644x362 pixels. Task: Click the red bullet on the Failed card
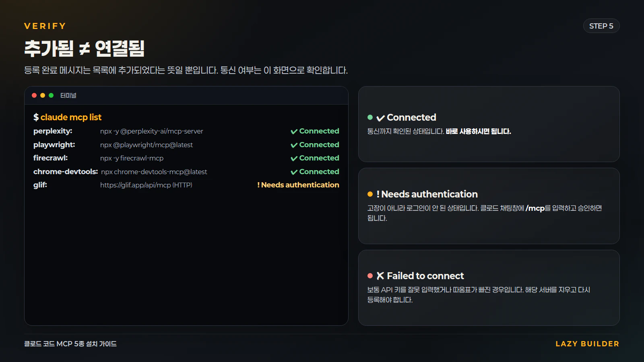(x=370, y=276)
